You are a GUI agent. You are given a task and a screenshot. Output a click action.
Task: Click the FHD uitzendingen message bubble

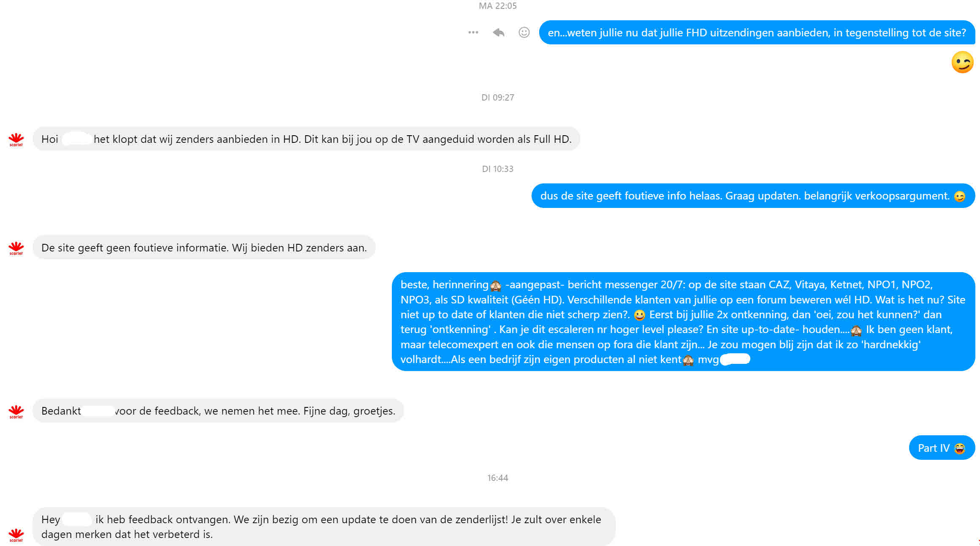pos(757,33)
